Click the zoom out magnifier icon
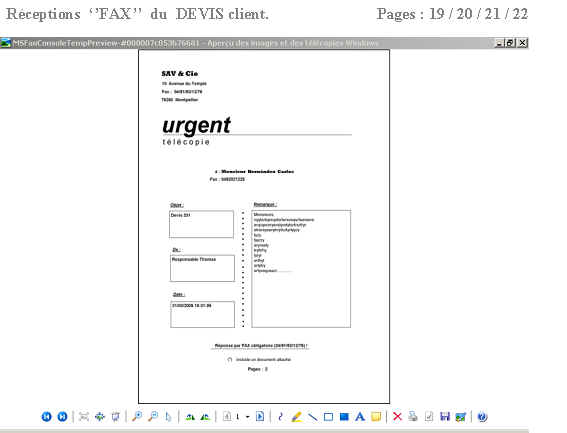Screen dimensions: 567x433 (x=153, y=417)
